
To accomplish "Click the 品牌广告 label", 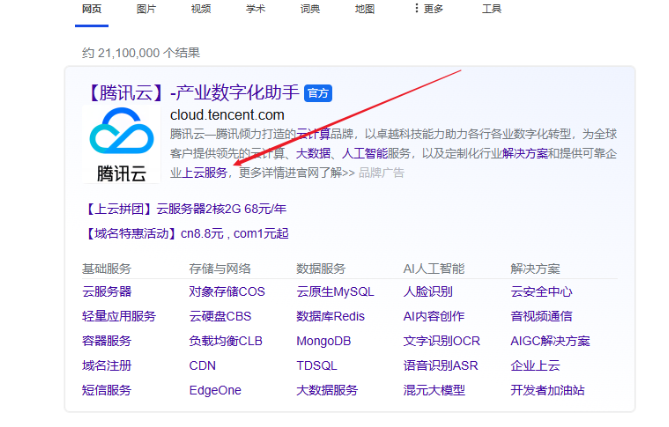I will [x=381, y=173].
